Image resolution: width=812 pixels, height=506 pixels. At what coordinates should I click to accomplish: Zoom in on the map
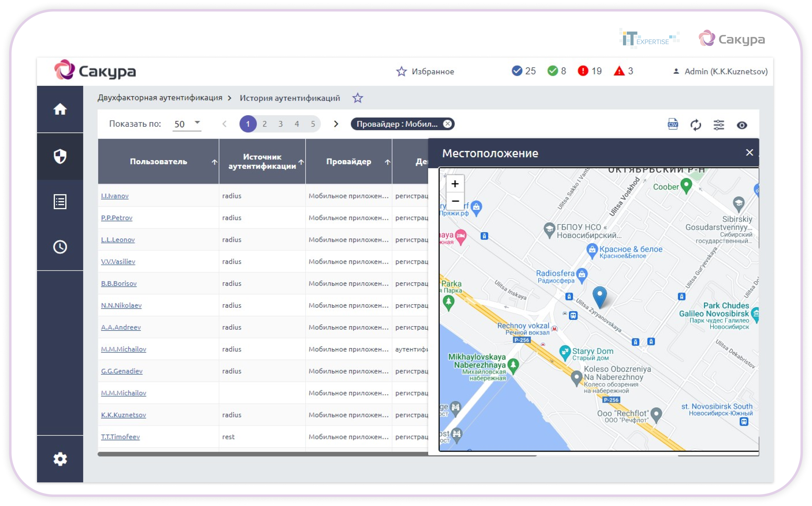point(455,184)
